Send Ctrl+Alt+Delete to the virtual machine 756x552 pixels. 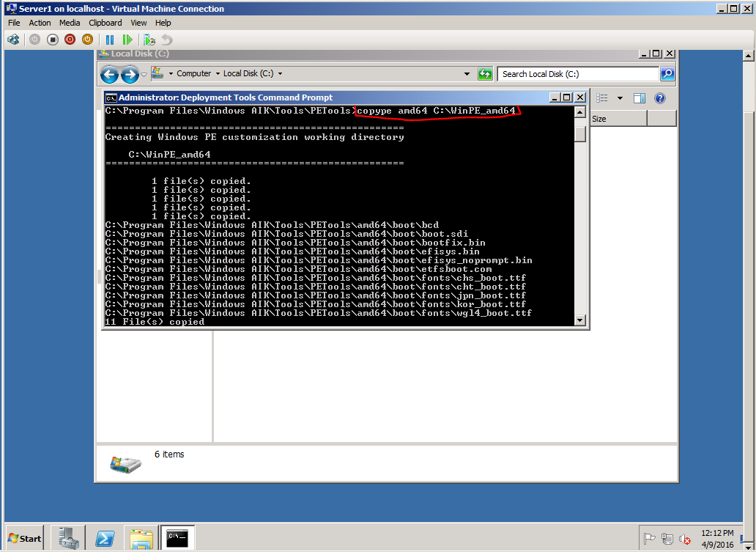[x=13, y=40]
